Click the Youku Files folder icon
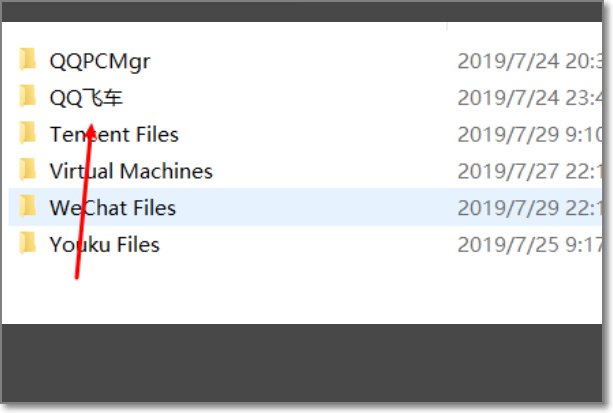The width and height of the screenshot is (613, 413). 28,244
